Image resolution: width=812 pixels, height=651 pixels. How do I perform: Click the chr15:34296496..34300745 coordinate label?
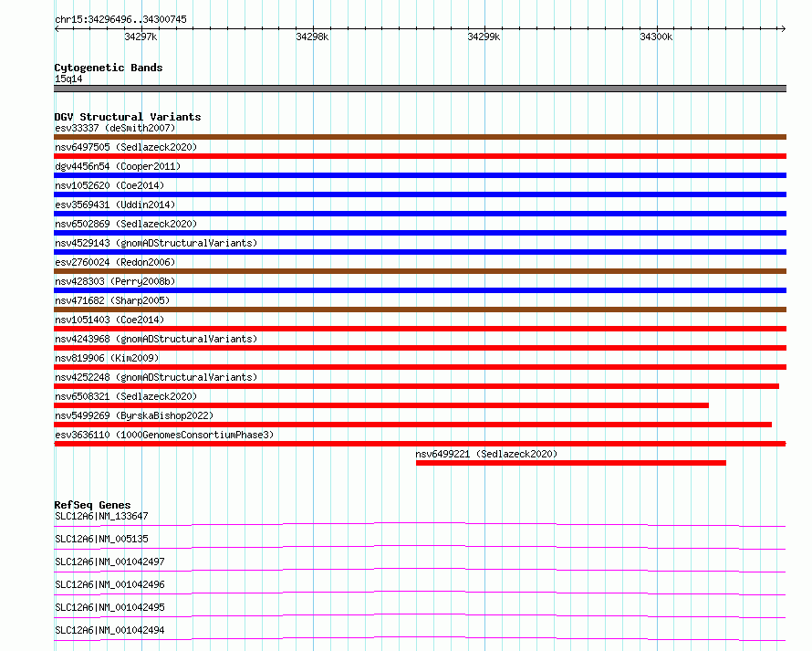[120, 19]
